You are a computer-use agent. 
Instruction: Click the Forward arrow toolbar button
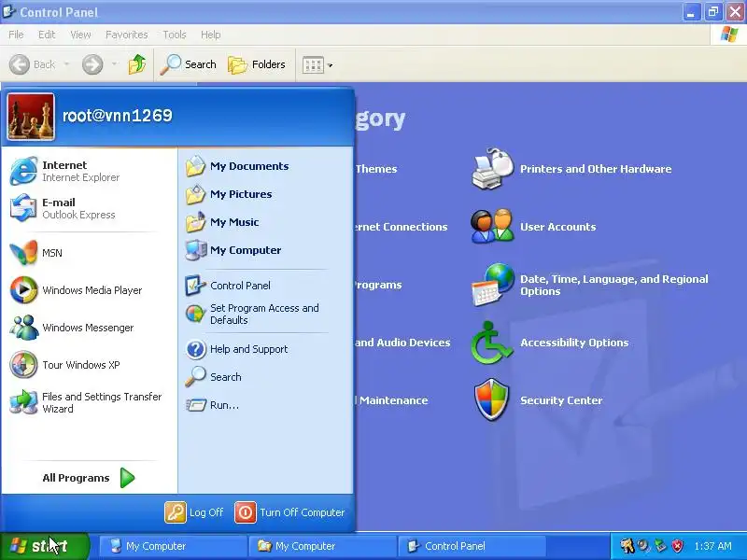click(92, 64)
